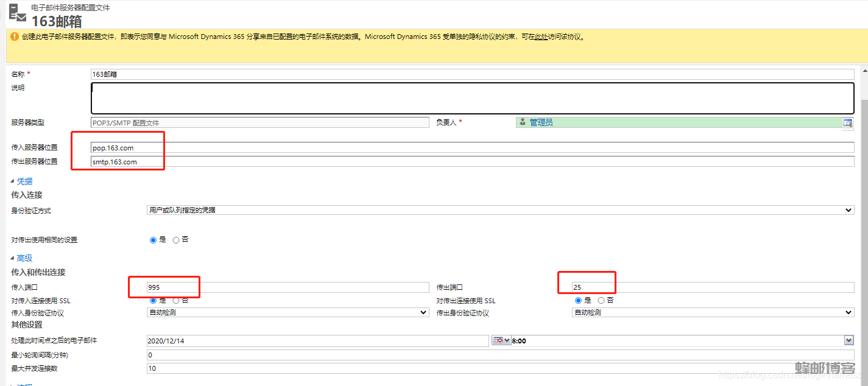868x386 pixels.
Task: Click the person icon beside 管理员
Action: click(x=522, y=122)
